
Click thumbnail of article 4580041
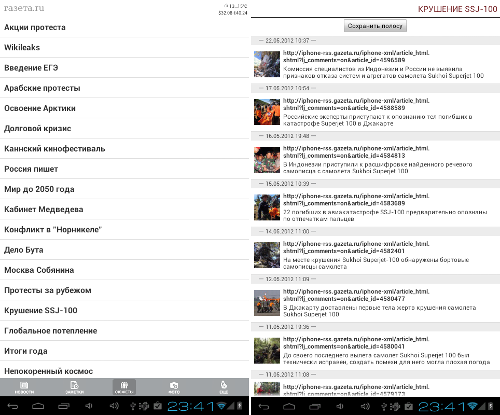click(267, 351)
